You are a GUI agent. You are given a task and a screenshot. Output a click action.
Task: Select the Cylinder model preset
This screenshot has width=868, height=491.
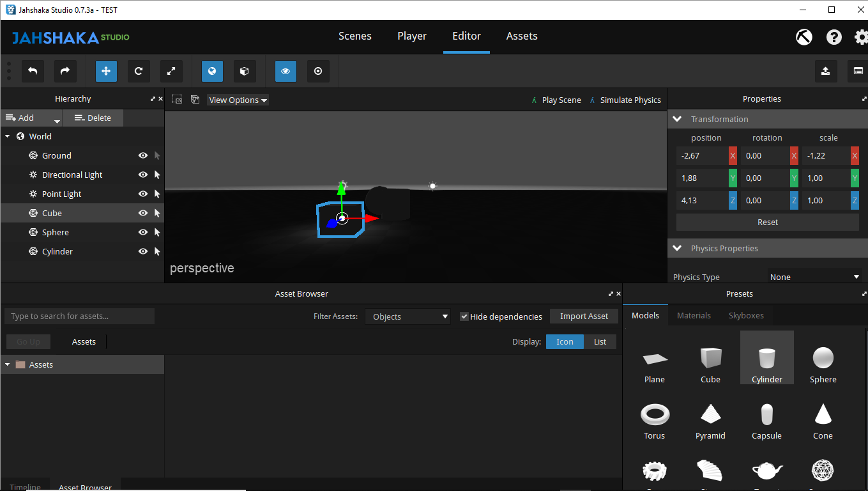766,358
